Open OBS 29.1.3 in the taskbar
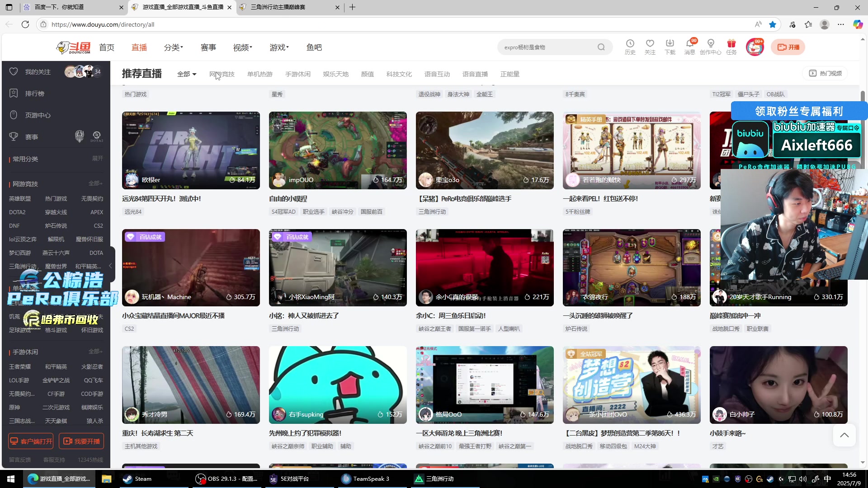This screenshot has height=488, width=868. click(227, 479)
